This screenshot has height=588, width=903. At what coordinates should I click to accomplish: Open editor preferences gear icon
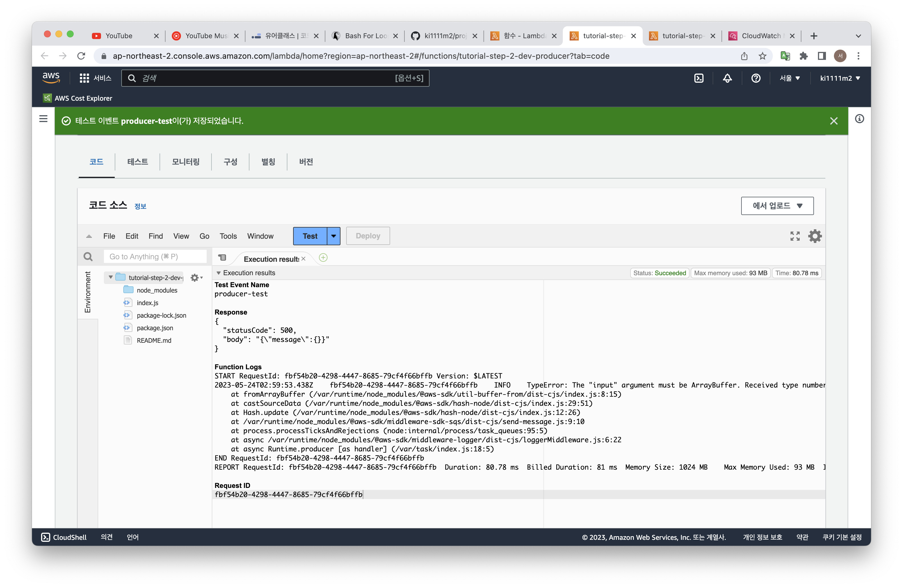pyautogui.click(x=815, y=236)
